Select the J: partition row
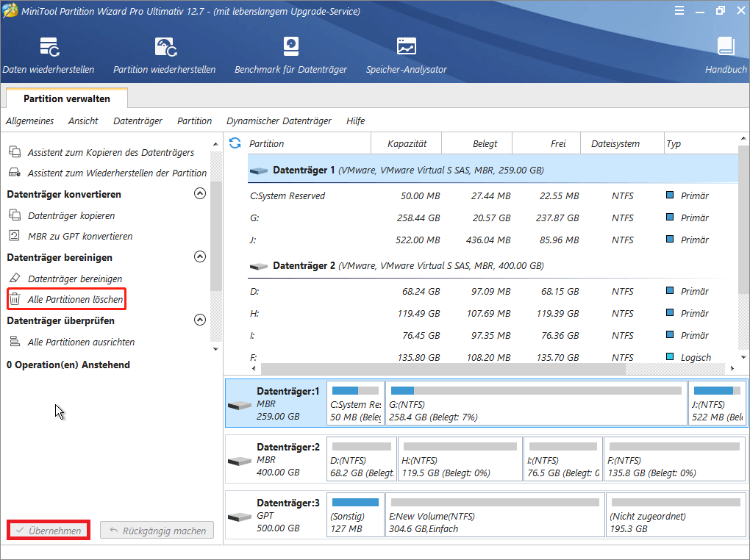Viewport: 750px width, 560px height. pos(493,240)
